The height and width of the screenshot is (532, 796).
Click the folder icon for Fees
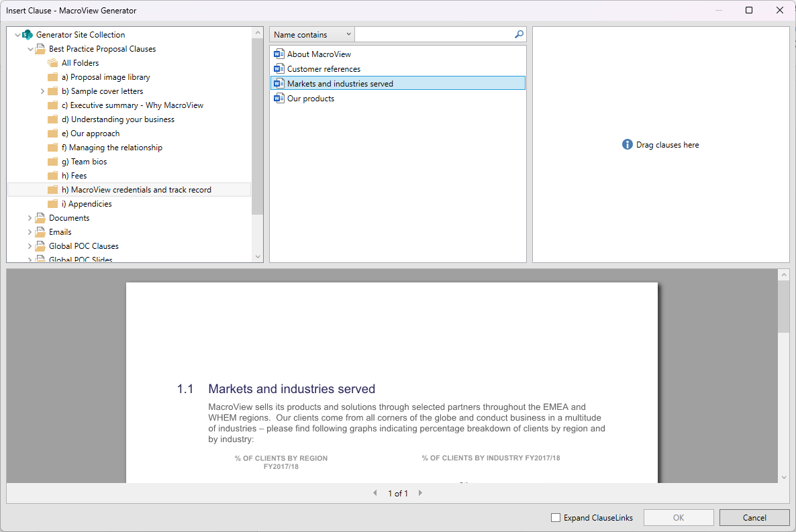(53, 176)
